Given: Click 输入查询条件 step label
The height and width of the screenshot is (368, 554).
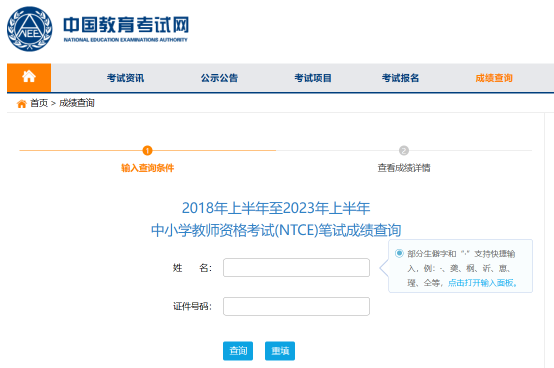Looking at the screenshot, I should 148,168.
